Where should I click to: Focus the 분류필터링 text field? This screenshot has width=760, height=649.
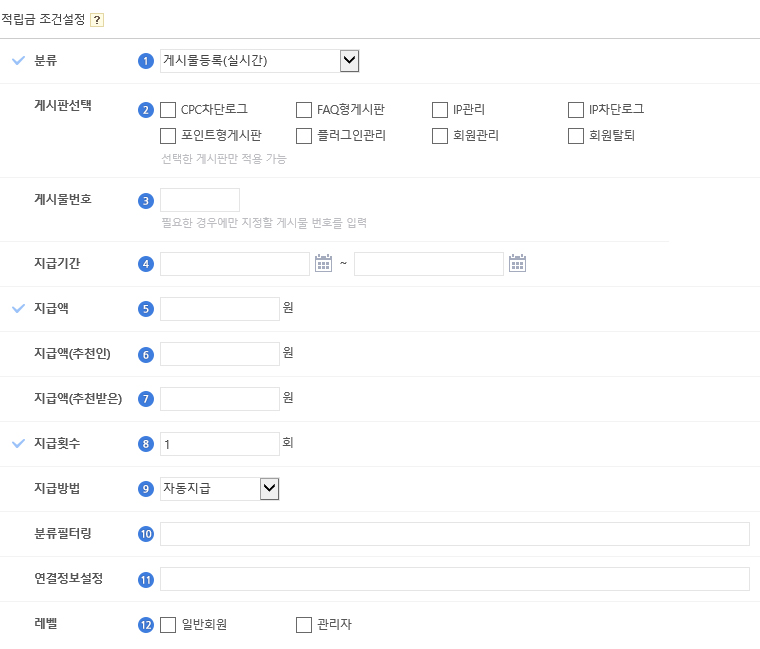pyautogui.click(x=454, y=534)
